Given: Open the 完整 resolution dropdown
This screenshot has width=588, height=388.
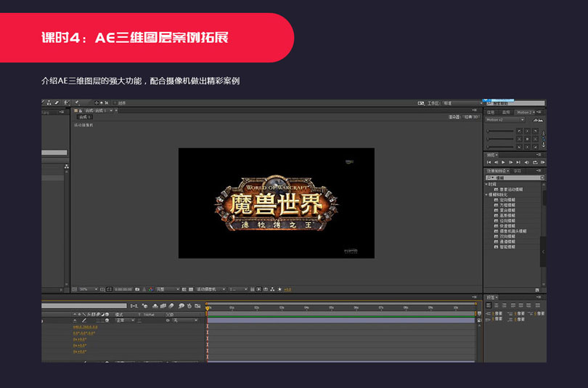Looking at the screenshot, I should pyautogui.click(x=168, y=289).
